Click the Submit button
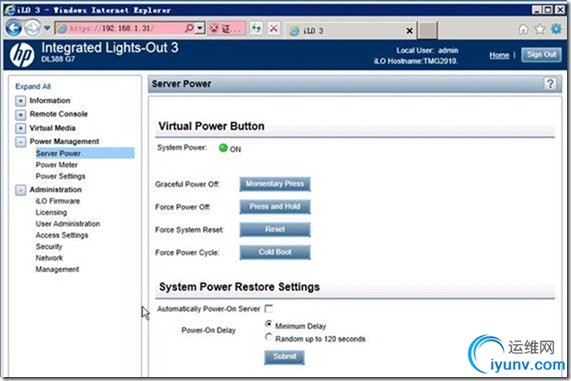 click(x=284, y=357)
